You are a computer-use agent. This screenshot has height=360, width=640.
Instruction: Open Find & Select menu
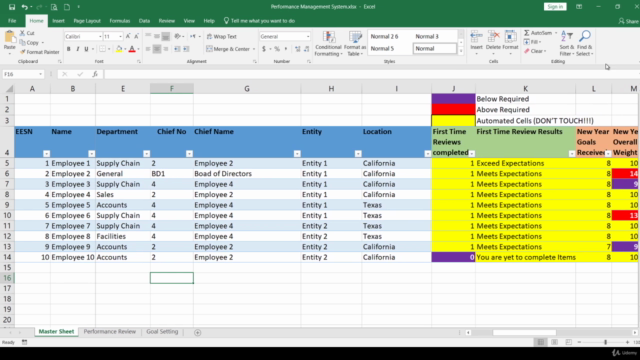[584, 43]
